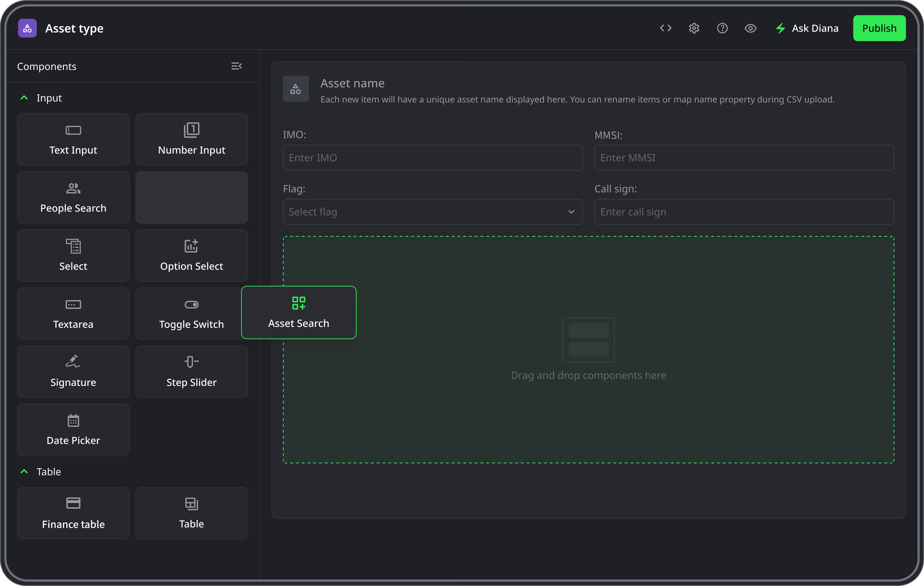Screen dimensions: 924x586
Task: Click the 'Components' panel title
Action: (x=47, y=66)
